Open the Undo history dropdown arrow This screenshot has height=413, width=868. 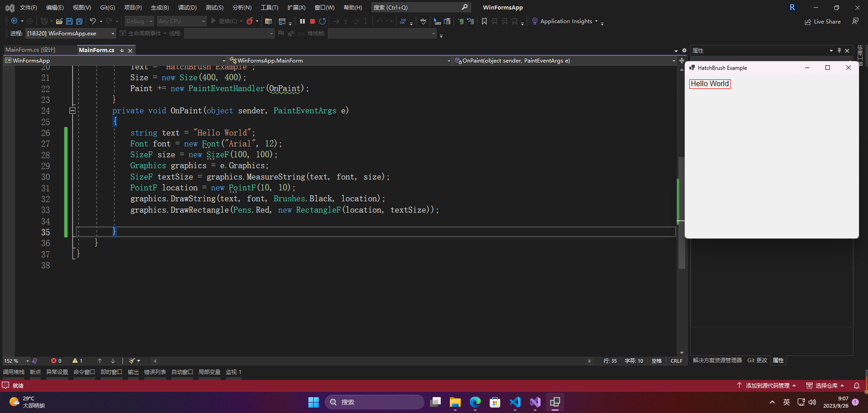[x=101, y=21]
